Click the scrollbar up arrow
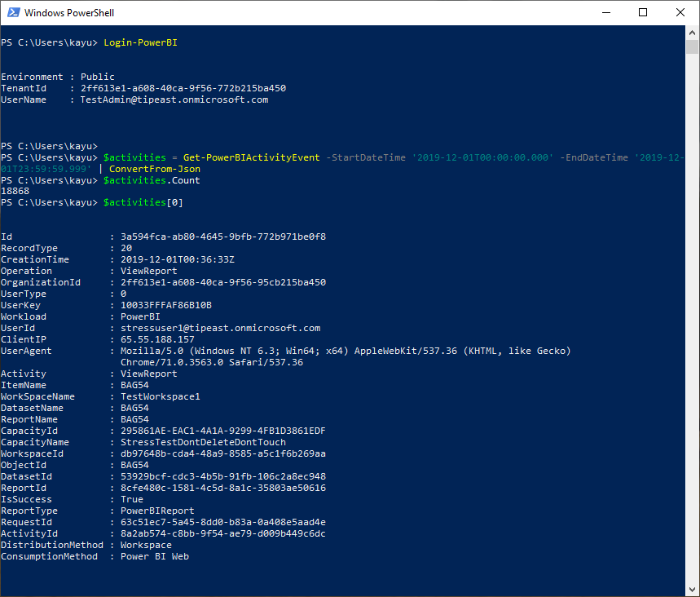This screenshot has width=700, height=597. pyautogui.click(x=693, y=32)
